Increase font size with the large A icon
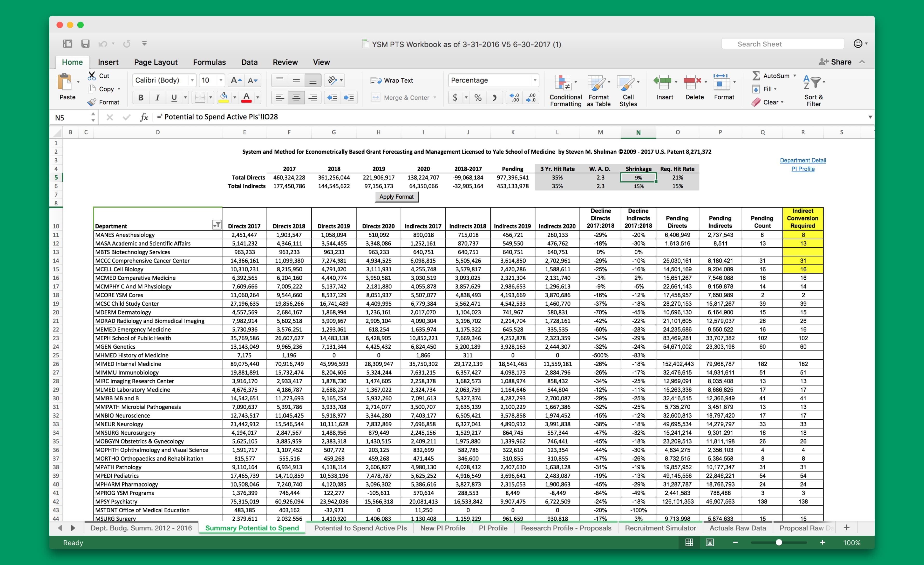 (236, 80)
